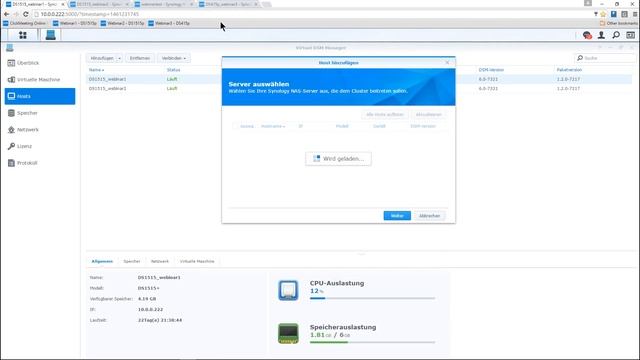Click the Modell value DS1515+

(x=149, y=288)
